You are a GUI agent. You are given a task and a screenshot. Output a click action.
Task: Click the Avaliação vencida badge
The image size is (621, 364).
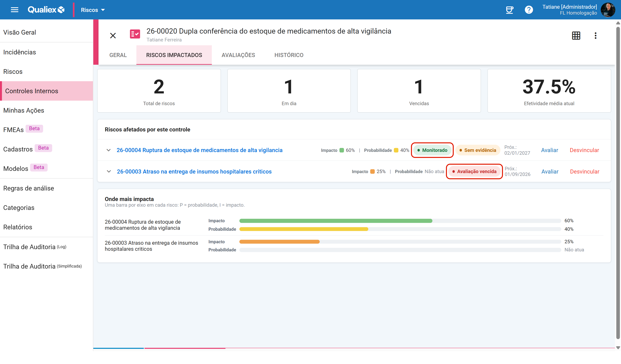coord(474,171)
